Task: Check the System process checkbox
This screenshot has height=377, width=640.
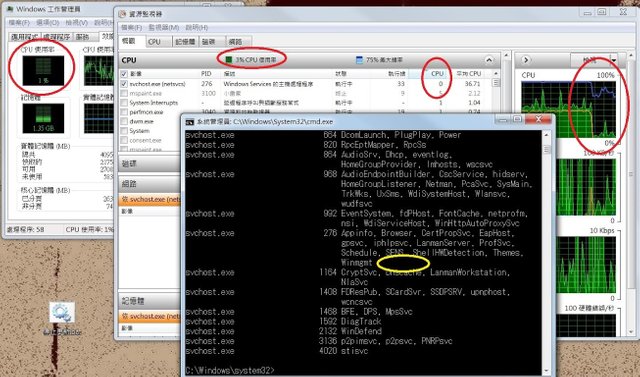Action: click(124, 131)
